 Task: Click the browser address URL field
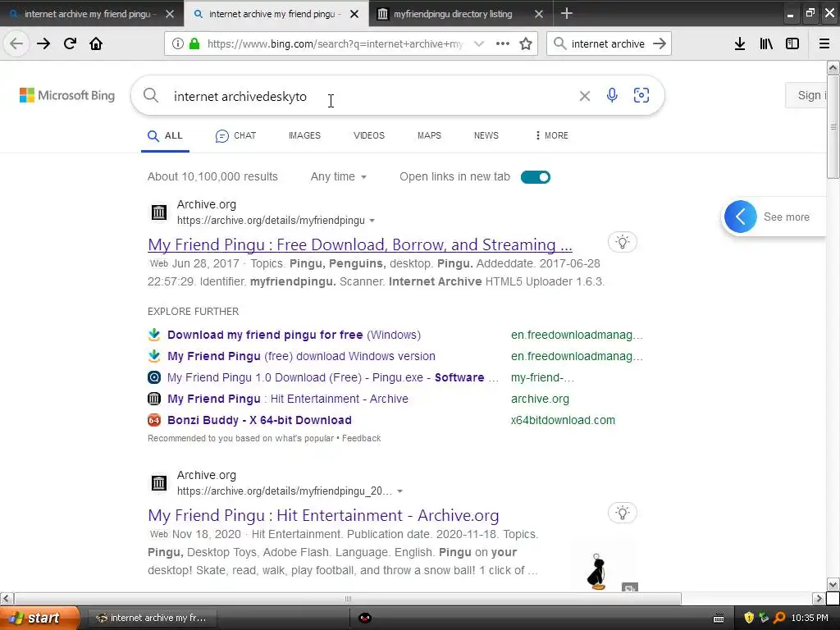coord(335,44)
